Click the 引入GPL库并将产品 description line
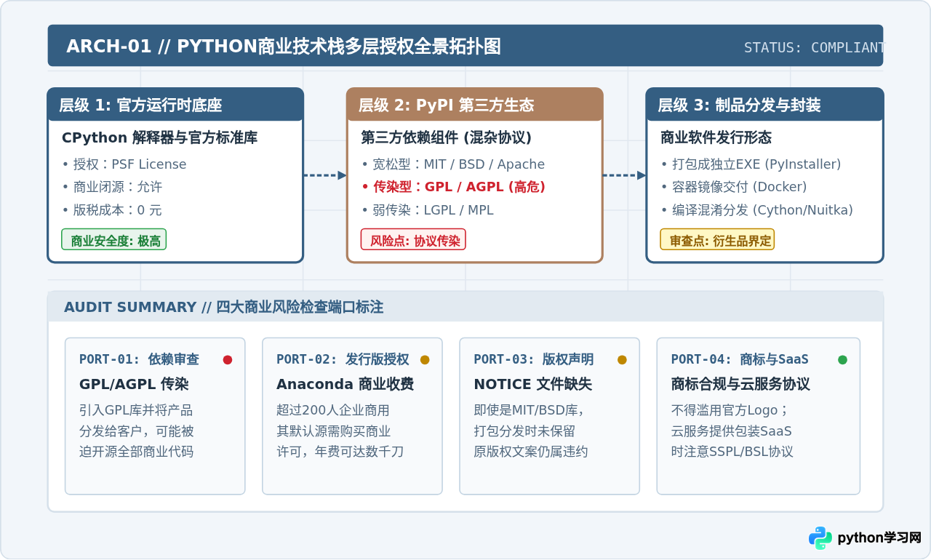Viewport: 931px width, 560px height. coord(136,410)
